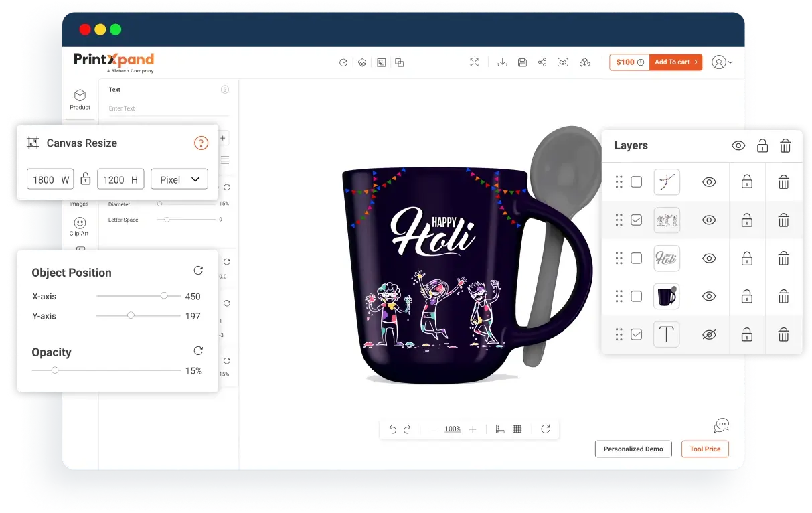This screenshot has height=513, width=812.
Task: Click the canvas width field showing 1800
Action: pos(50,179)
